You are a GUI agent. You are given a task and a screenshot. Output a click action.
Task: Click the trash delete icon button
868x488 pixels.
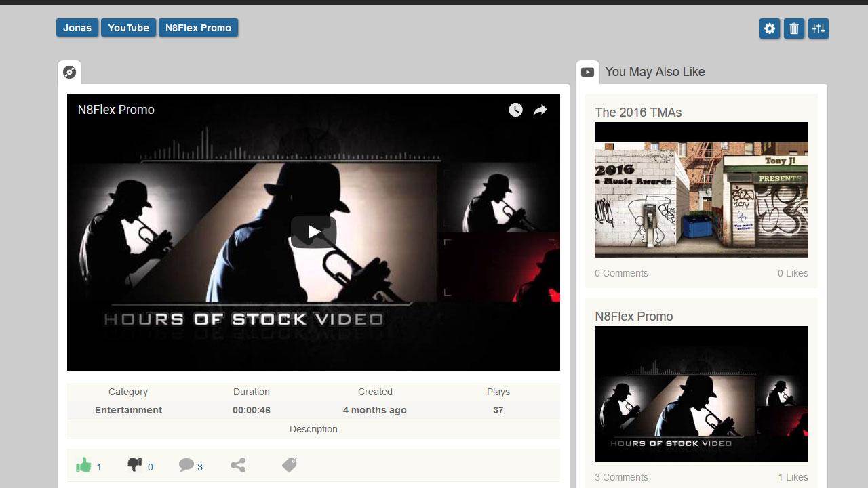pyautogui.click(x=794, y=28)
